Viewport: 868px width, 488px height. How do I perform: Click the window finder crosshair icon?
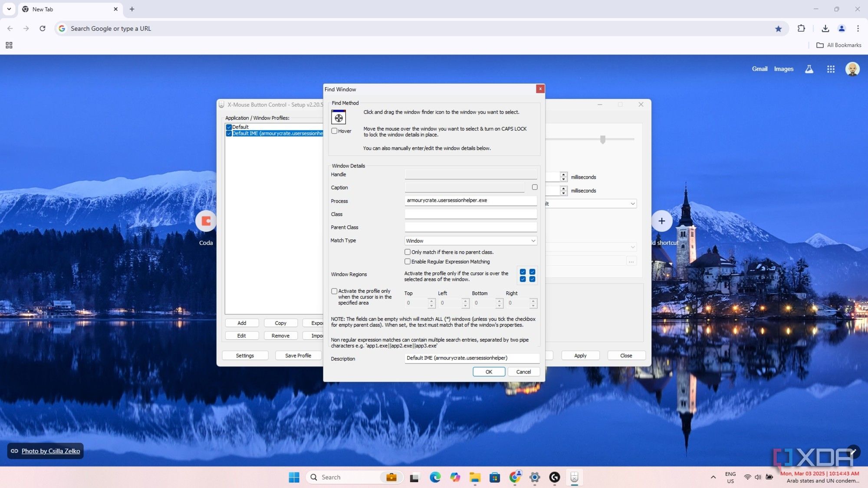coord(339,117)
